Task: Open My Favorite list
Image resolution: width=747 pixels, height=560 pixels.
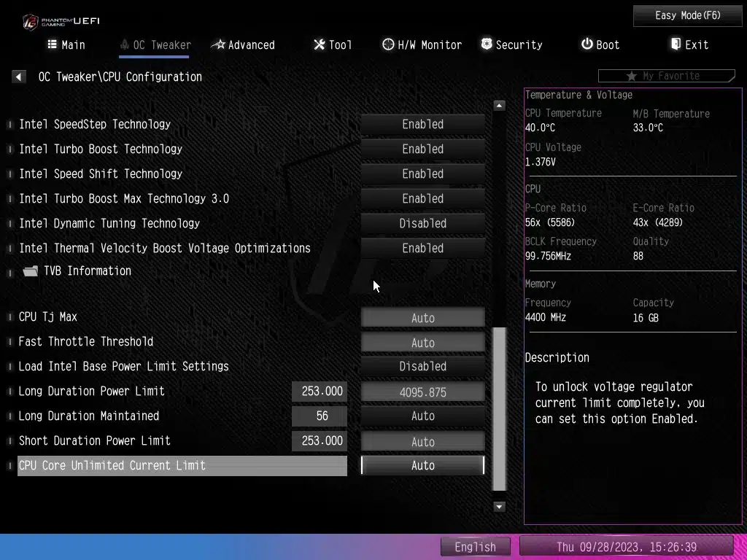Action: coord(667,76)
